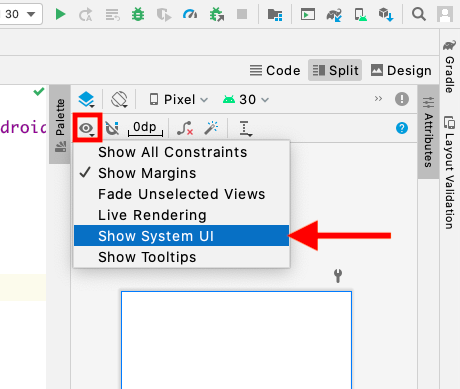Viewport: 460px width, 389px height.
Task: Open default margins 0dp setting
Action: [145, 128]
